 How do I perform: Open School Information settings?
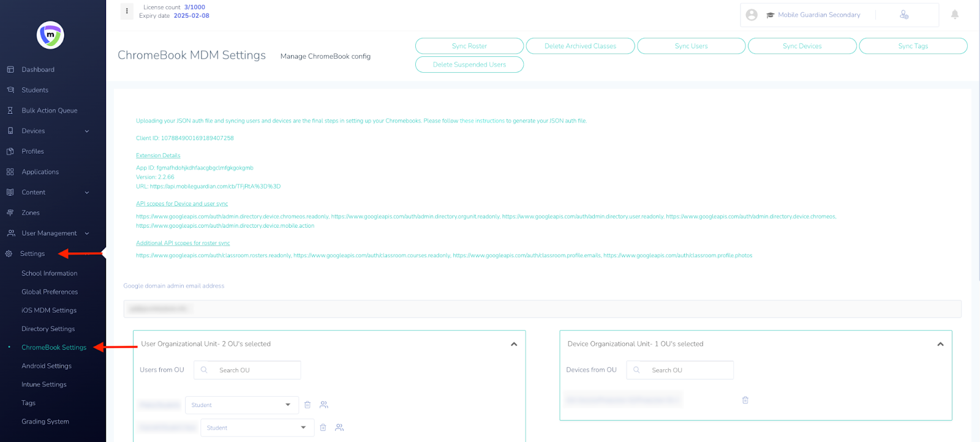50,274
